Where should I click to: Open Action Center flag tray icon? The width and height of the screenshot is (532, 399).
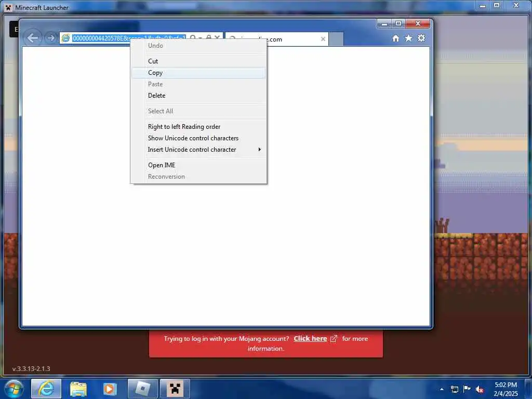click(467, 389)
